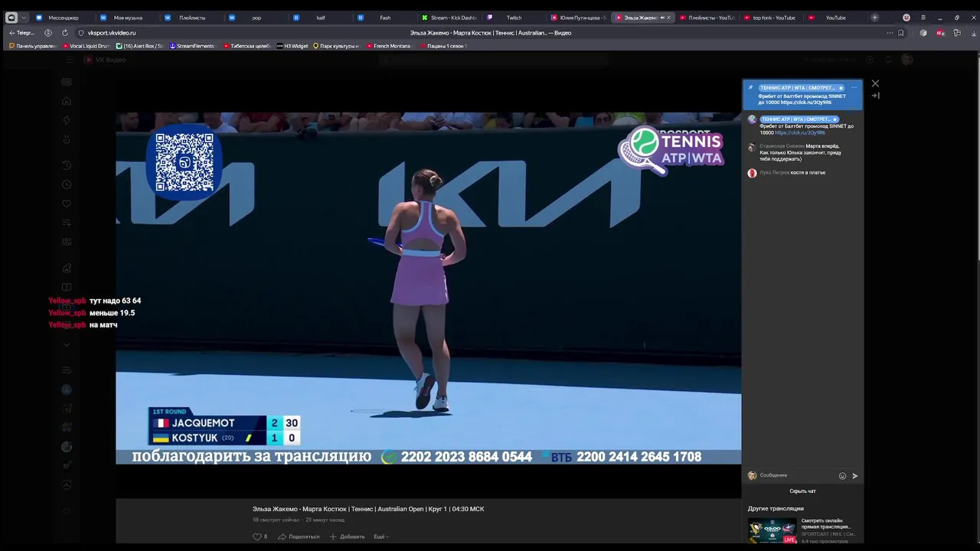The image size is (980, 551).
Task: Open bookmark Парк культуры
Action: tap(335, 46)
